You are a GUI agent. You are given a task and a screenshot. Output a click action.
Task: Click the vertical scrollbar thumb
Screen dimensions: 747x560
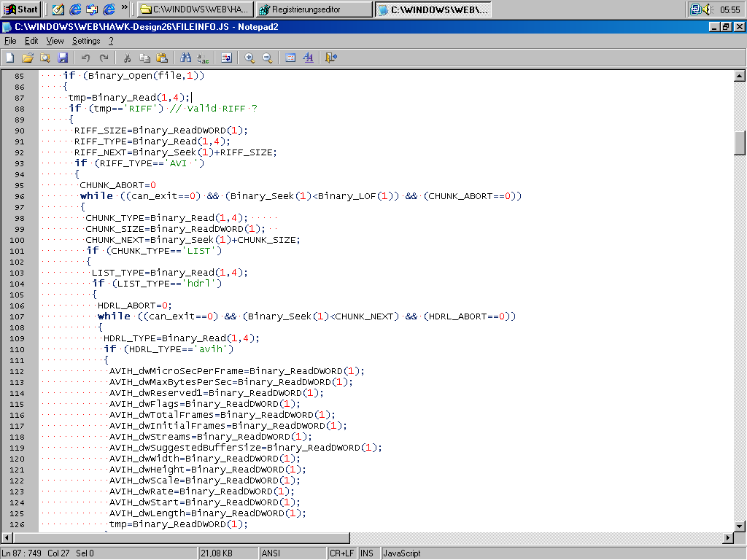coord(740,143)
